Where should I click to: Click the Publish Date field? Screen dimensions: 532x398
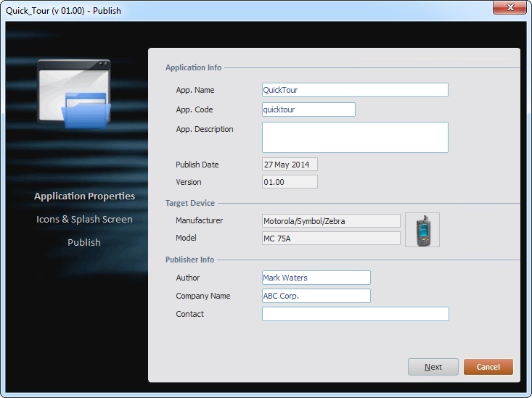(290, 165)
